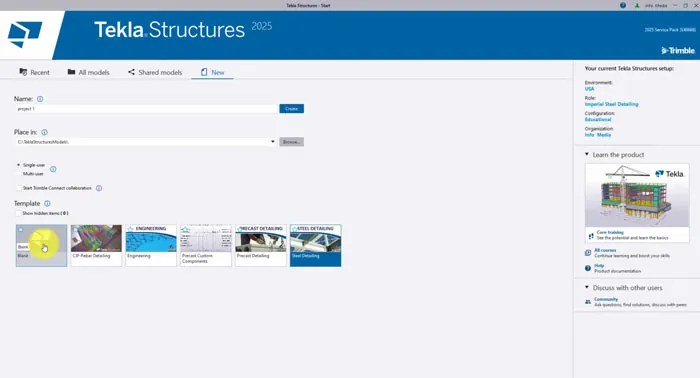The image size is (700, 378).
Task: Favorite the Precast Custom Components template star
Action: 185,229
